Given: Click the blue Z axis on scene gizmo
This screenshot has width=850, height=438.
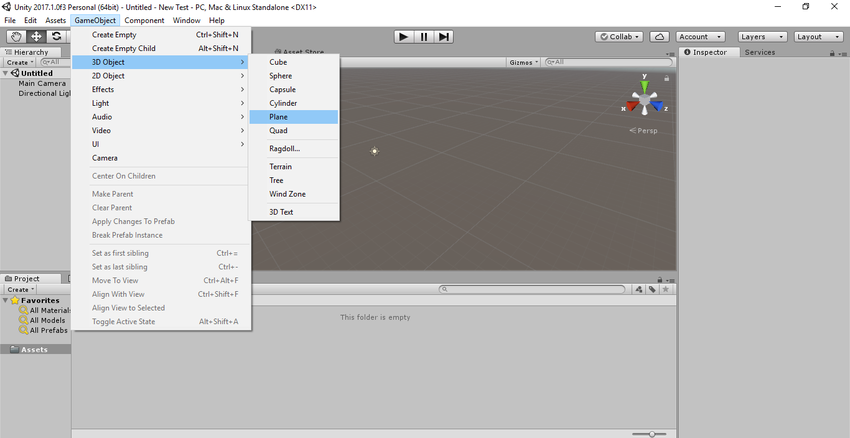Looking at the screenshot, I should 656,106.
